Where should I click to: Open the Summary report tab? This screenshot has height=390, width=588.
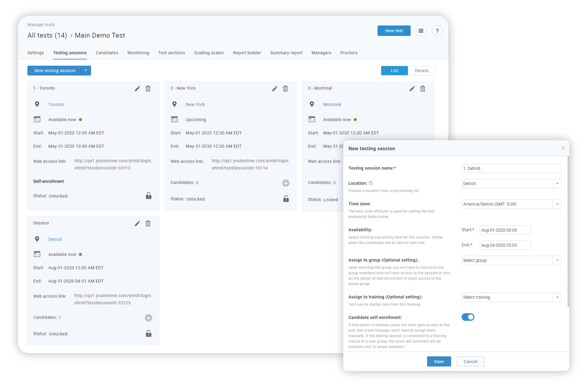click(286, 53)
